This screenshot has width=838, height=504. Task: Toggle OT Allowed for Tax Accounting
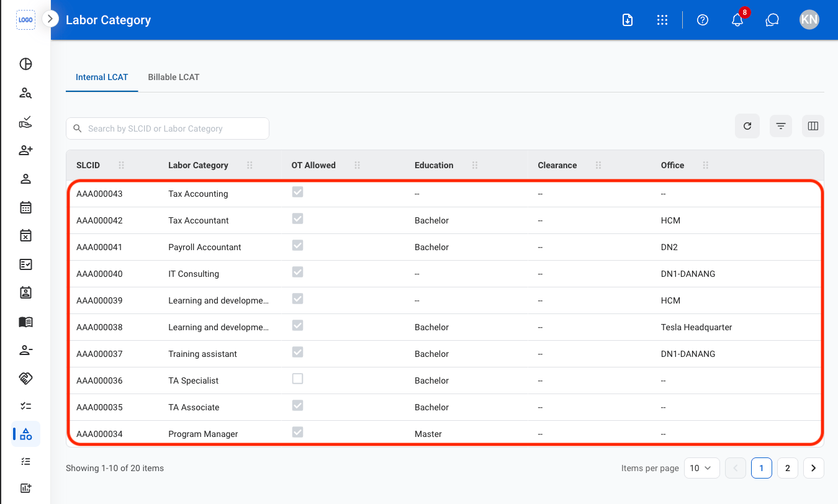[298, 192]
